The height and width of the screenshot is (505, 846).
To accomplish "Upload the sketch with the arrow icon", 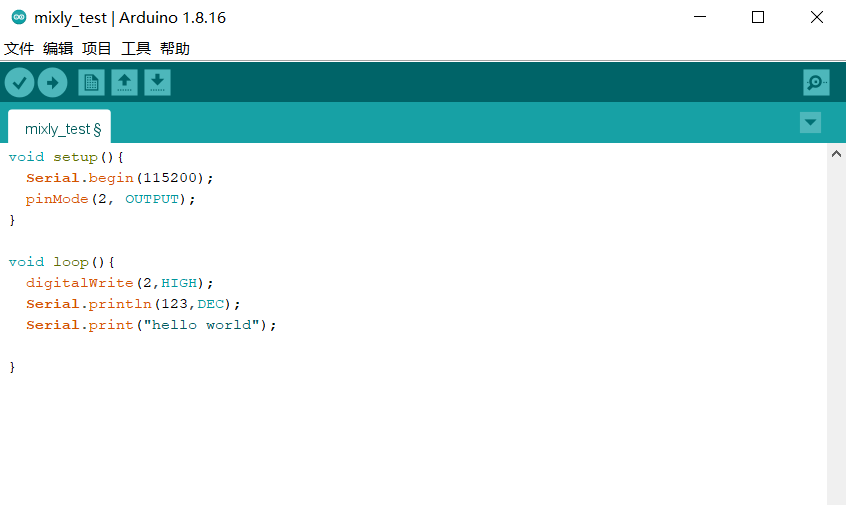I will [x=53, y=83].
